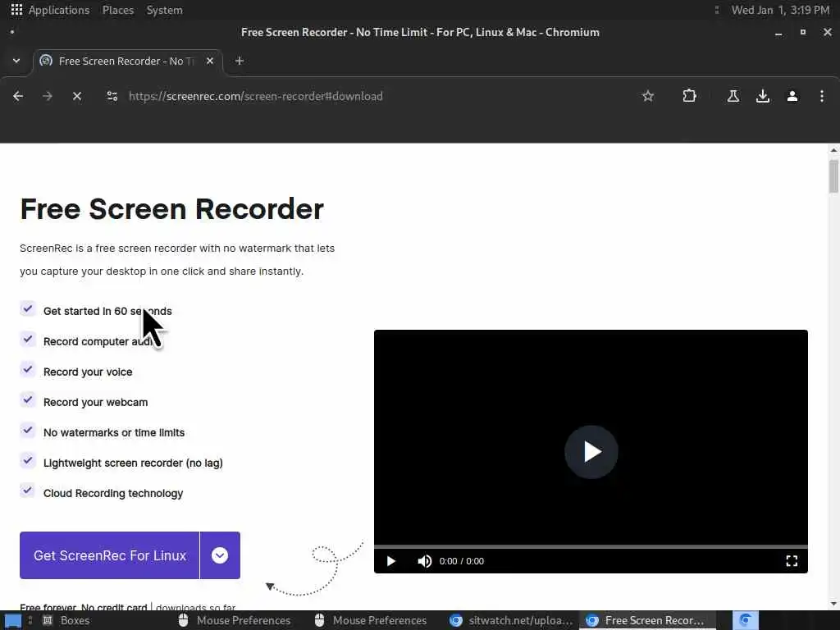Viewport: 840px width, 630px height.
Task: Switch to sitwatch.net upload taskbar window
Action: pos(511,621)
